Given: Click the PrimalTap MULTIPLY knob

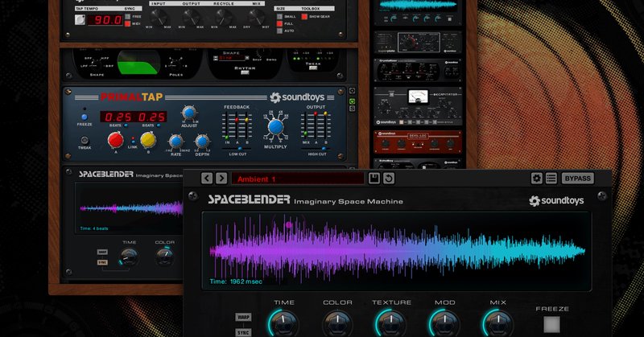Looking at the screenshot, I should [x=275, y=127].
